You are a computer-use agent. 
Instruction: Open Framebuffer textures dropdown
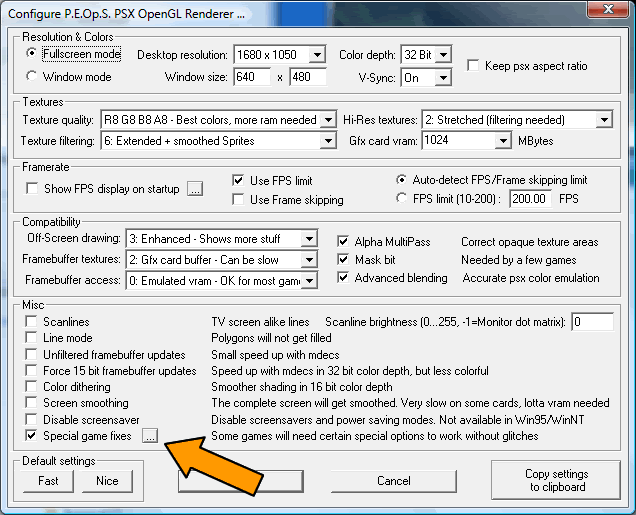(x=222, y=260)
